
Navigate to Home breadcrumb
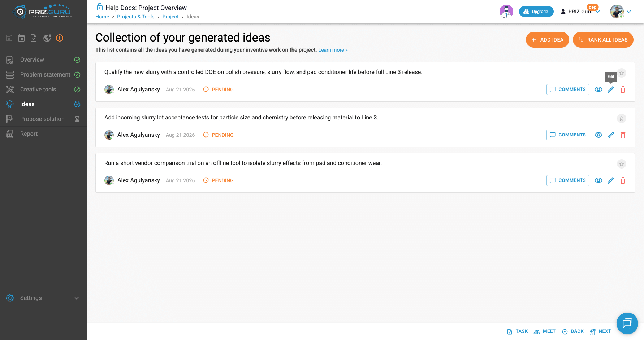tap(102, 17)
